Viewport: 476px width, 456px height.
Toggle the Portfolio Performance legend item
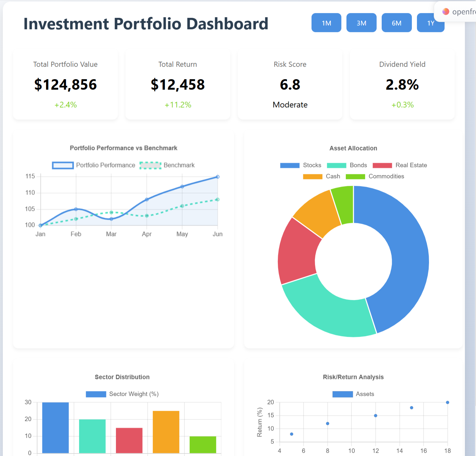click(94, 165)
